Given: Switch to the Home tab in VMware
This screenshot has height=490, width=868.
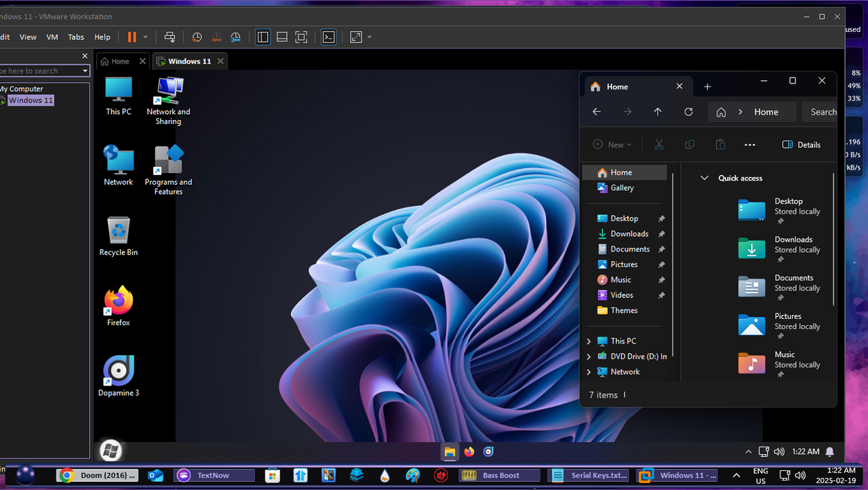Looking at the screenshot, I should point(115,61).
